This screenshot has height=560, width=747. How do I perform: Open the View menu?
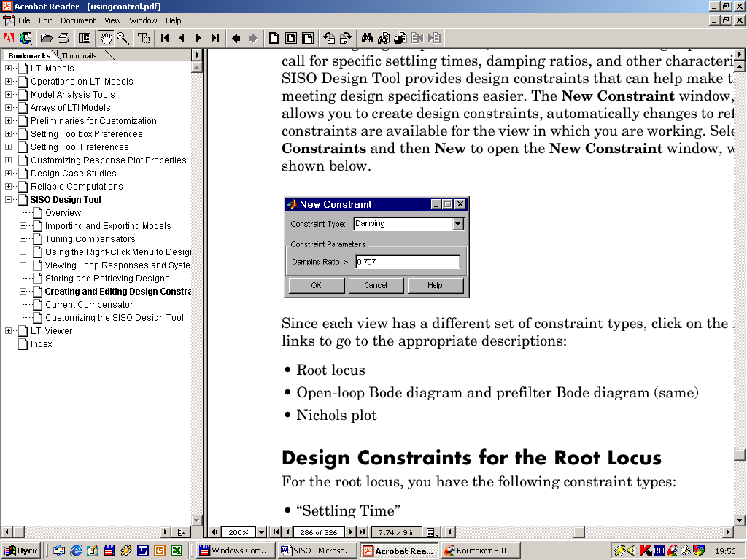pyautogui.click(x=112, y=20)
